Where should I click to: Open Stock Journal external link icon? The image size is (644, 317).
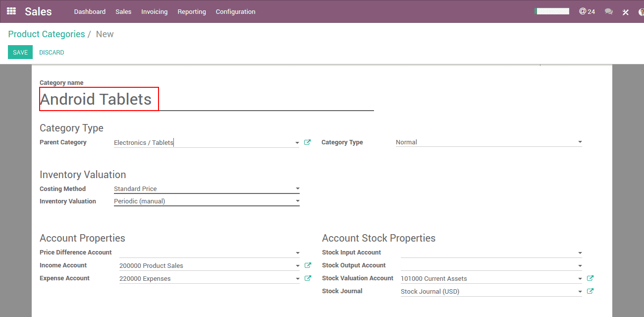tap(590, 291)
